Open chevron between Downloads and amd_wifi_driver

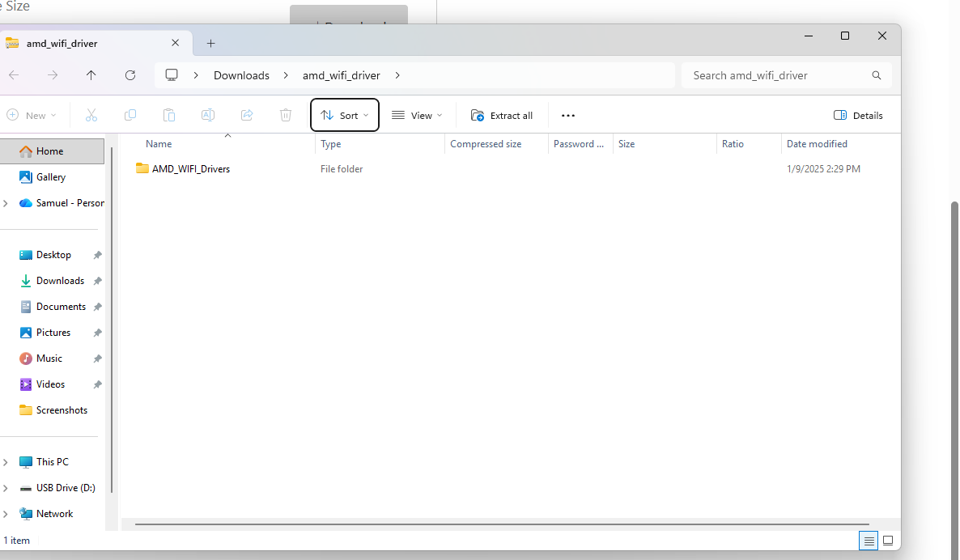[x=286, y=75]
